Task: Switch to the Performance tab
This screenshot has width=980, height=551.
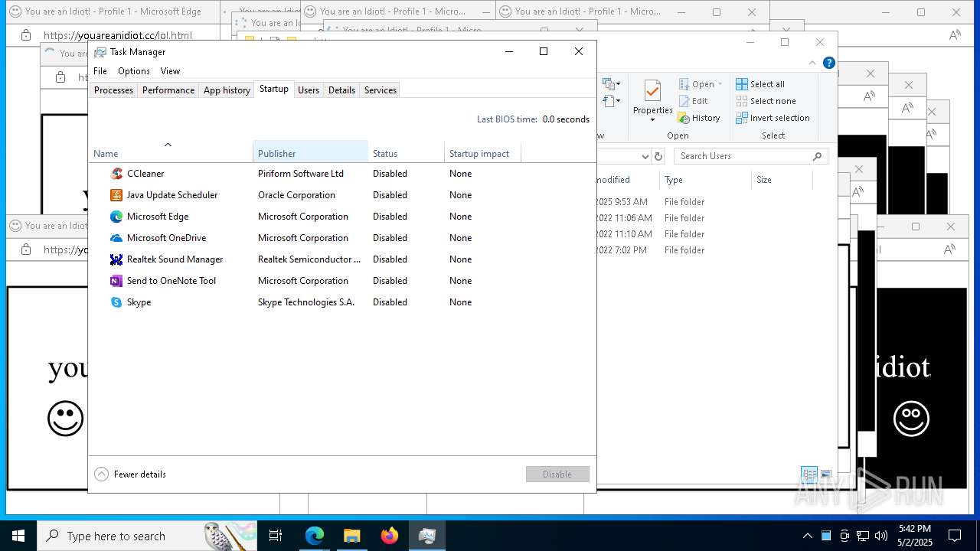Action: coord(168,90)
